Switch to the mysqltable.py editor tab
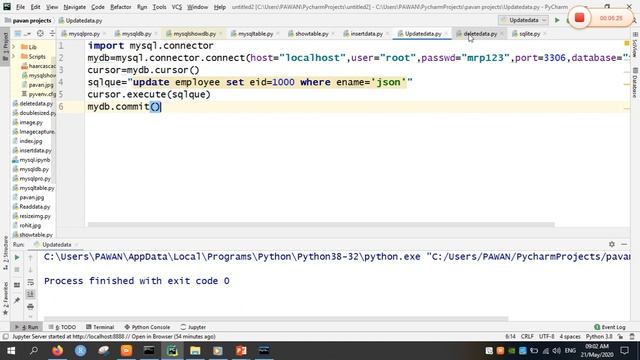640x360 pixels. (256, 33)
